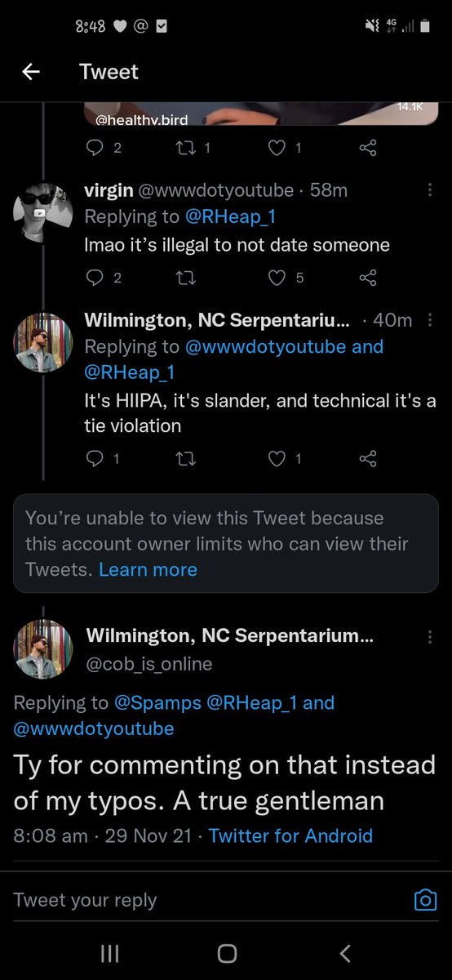Open Twitter for Android source link
This screenshot has height=980, width=452.
click(290, 835)
